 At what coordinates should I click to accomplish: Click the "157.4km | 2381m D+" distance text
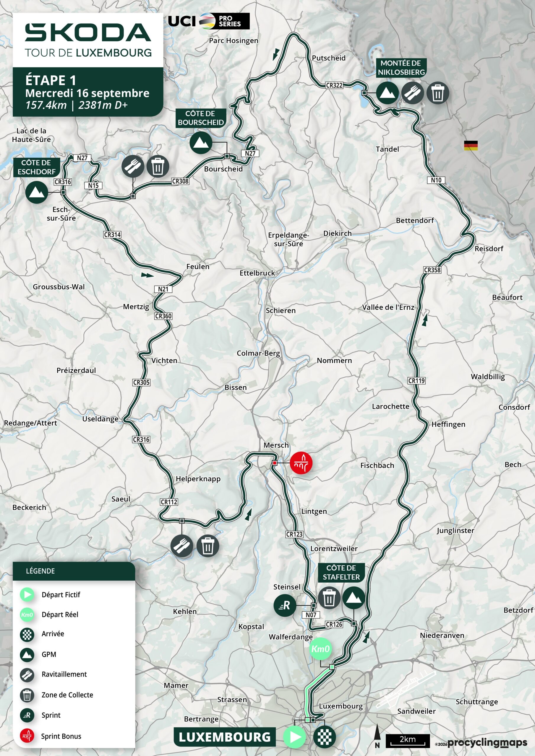coord(77,105)
